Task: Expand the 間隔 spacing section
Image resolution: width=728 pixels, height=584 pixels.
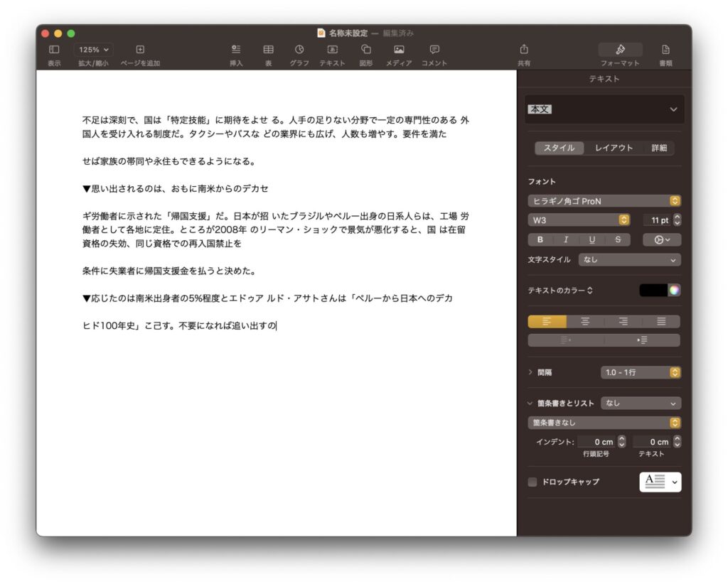Action: point(530,372)
